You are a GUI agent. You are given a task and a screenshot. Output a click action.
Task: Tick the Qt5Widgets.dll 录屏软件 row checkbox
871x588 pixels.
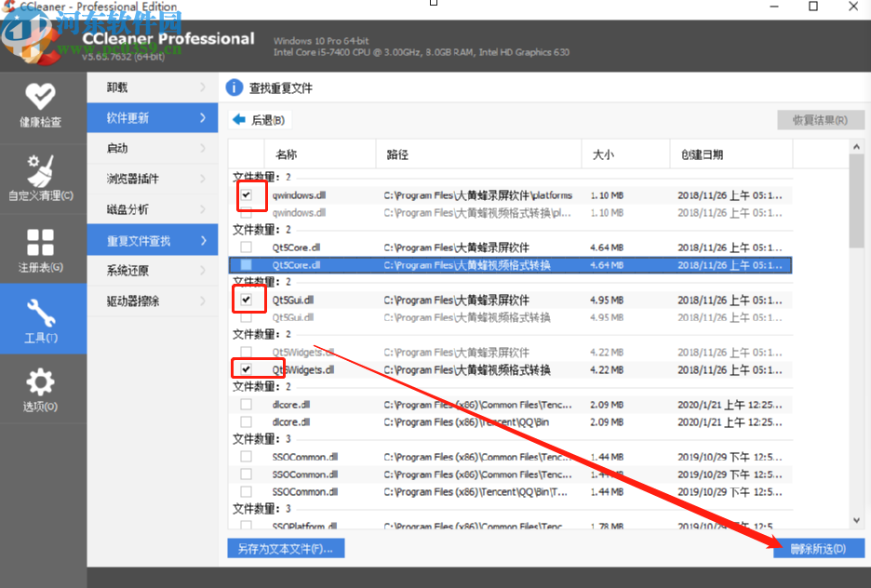[x=246, y=352]
